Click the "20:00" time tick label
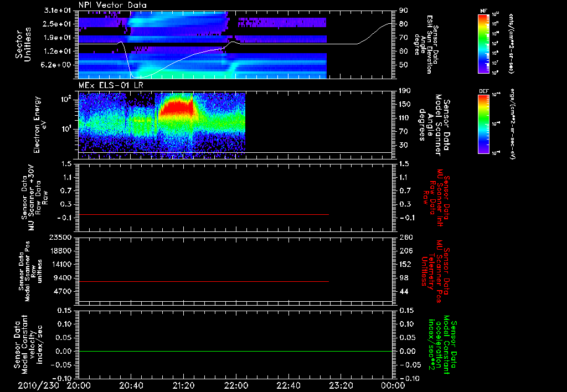The height and width of the screenshot is (392, 567). [x=79, y=385]
